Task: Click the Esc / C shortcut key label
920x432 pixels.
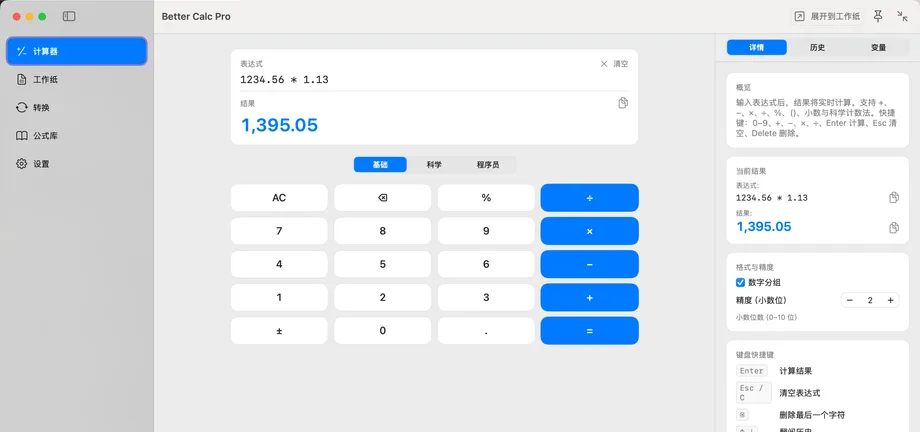Action: click(x=753, y=393)
